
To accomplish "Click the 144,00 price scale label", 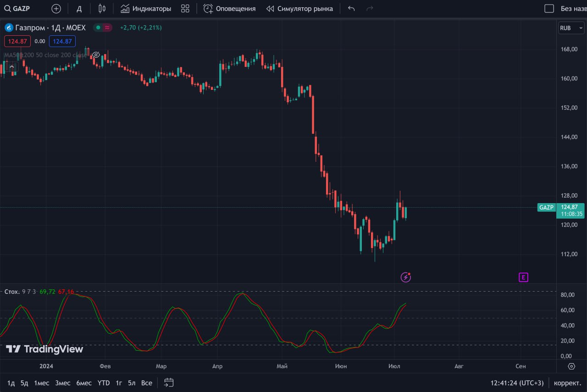I will coord(568,137).
